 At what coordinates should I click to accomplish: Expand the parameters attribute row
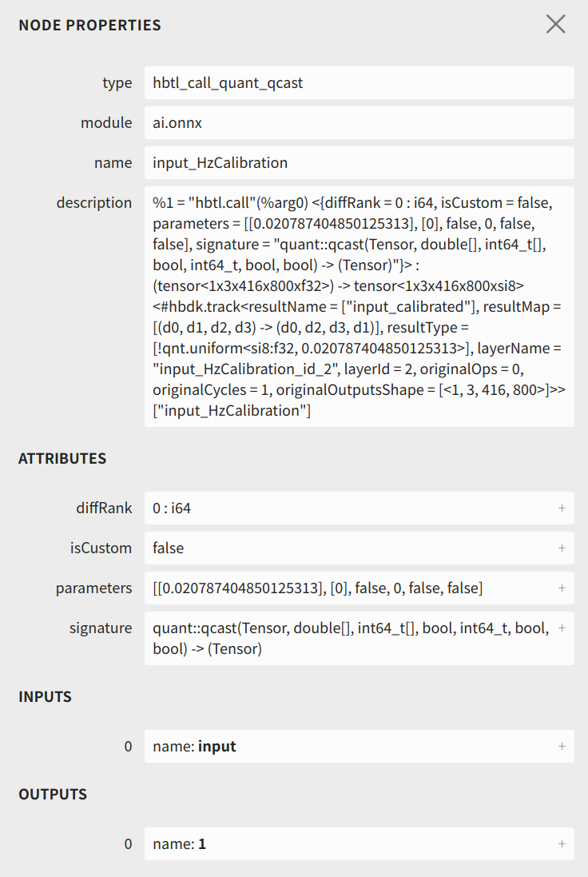[562, 588]
